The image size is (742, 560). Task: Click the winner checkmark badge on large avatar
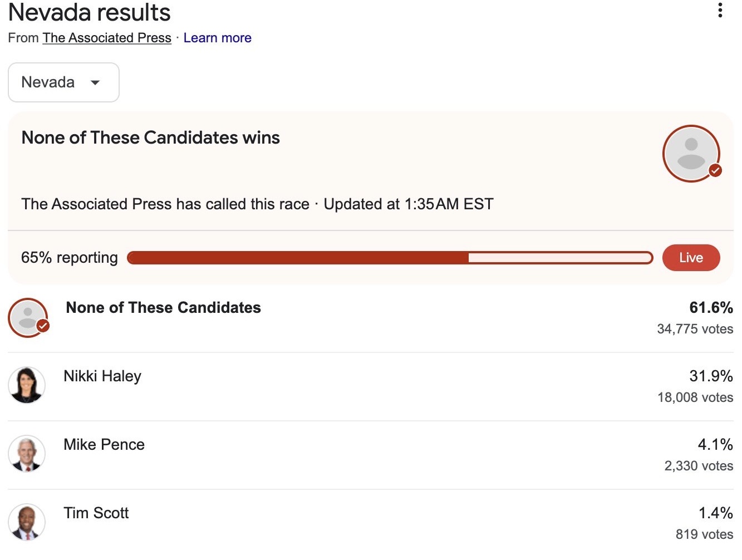715,170
